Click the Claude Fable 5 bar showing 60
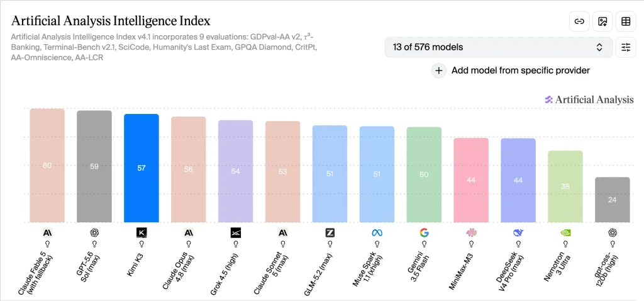Image resolution: width=644 pixels, height=301 pixels. pos(47,166)
